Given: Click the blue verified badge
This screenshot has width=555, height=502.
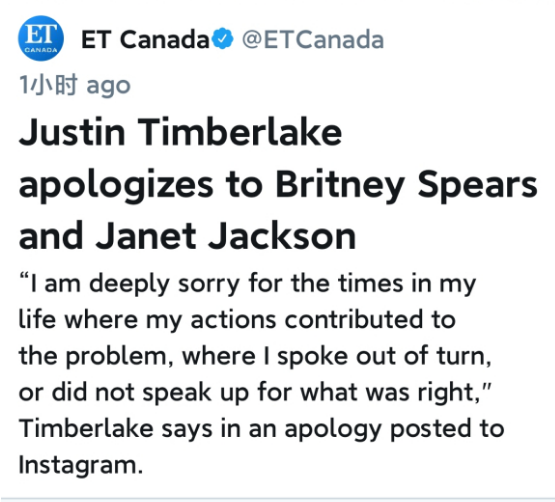Looking at the screenshot, I should 223,38.
